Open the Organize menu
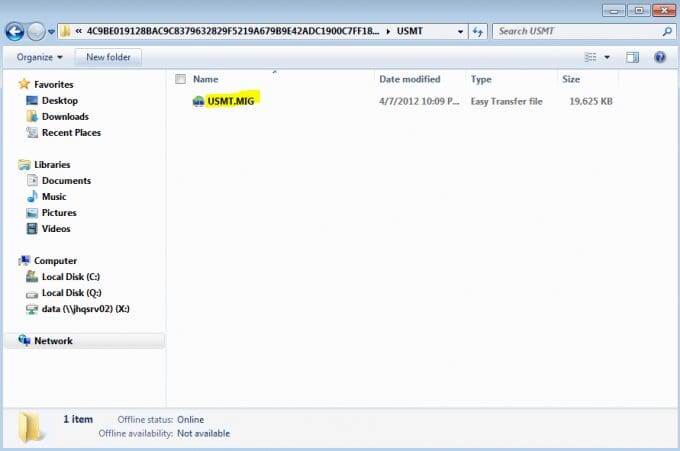The image size is (680, 451). (39, 57)
